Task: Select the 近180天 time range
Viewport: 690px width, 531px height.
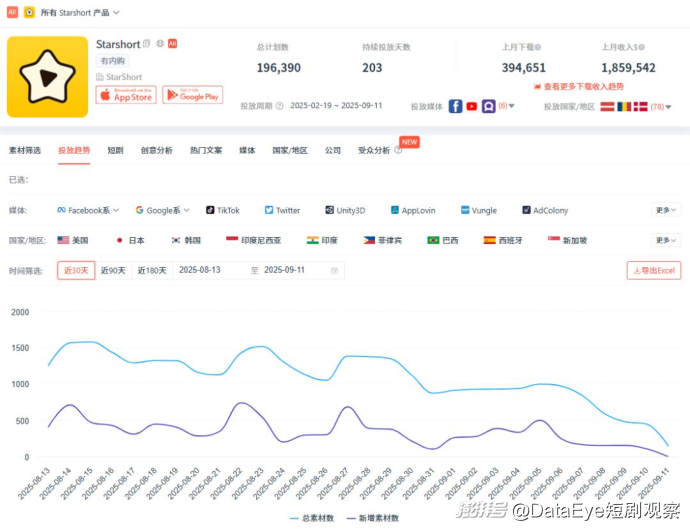Action: pos(152,271)
